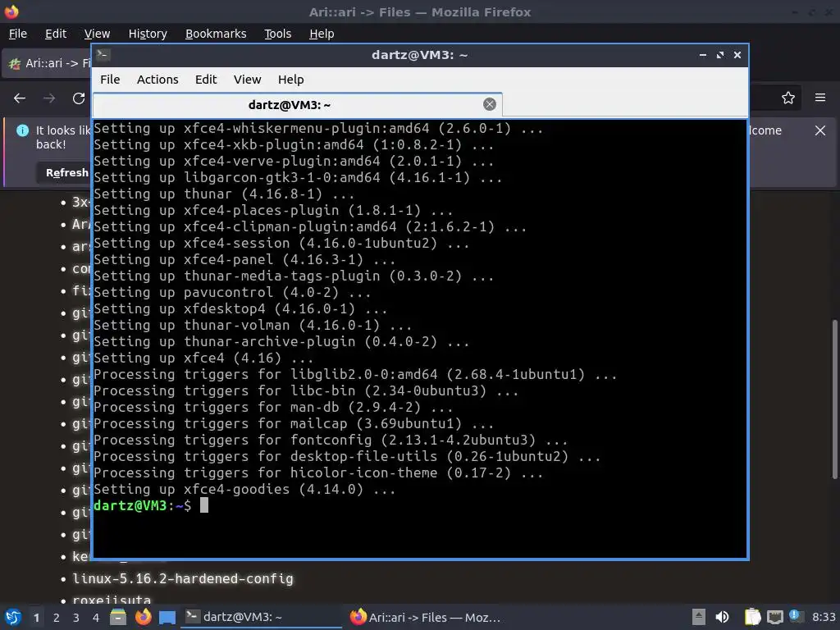840x630 pixels.
Task: Click the terminal icon in the title bar
Action: 103,55
